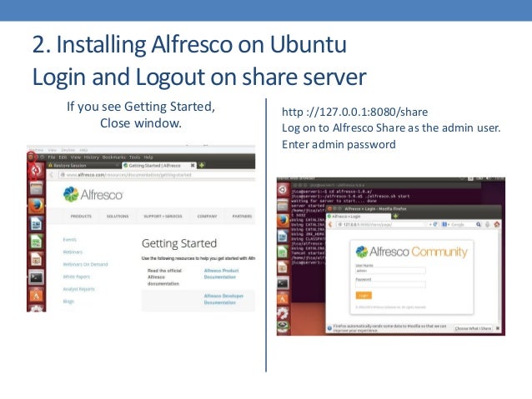Open LibreOffice Impress in right screenshot's dock

tap(283, 267)
